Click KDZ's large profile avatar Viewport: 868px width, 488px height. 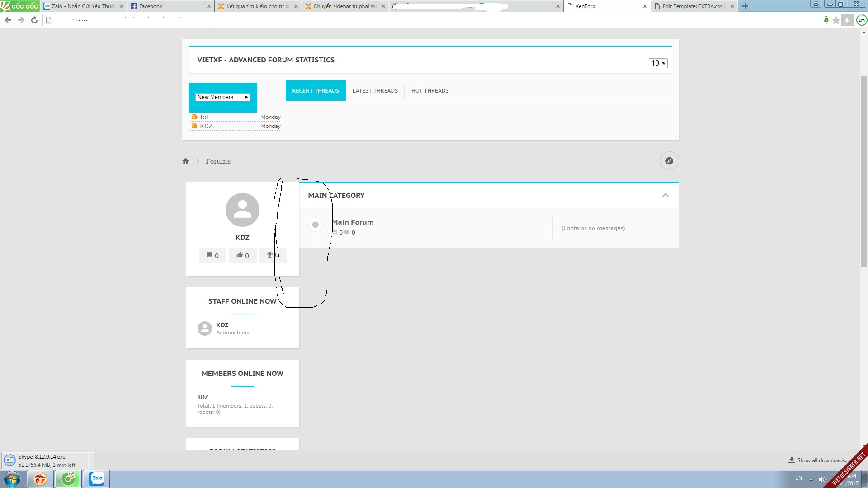click(x=242, y=210)
